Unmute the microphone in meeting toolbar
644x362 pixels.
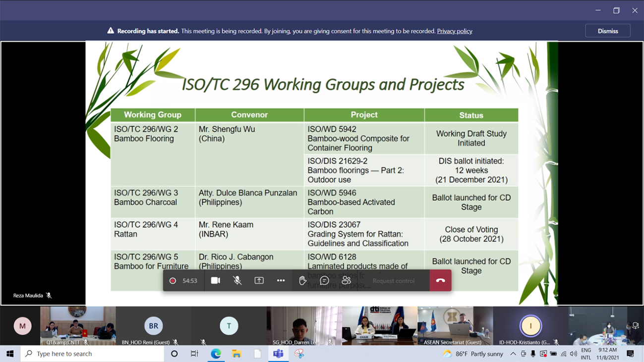[237, 280]
